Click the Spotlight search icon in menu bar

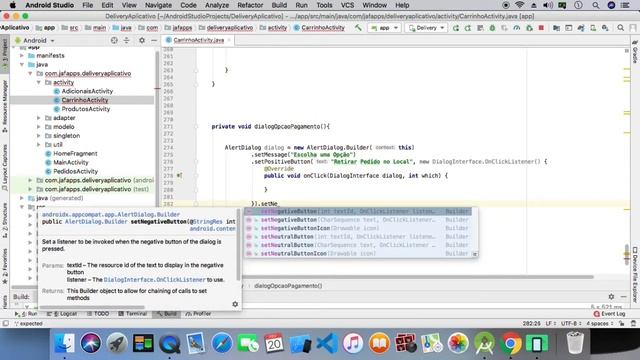click(596, 5)
